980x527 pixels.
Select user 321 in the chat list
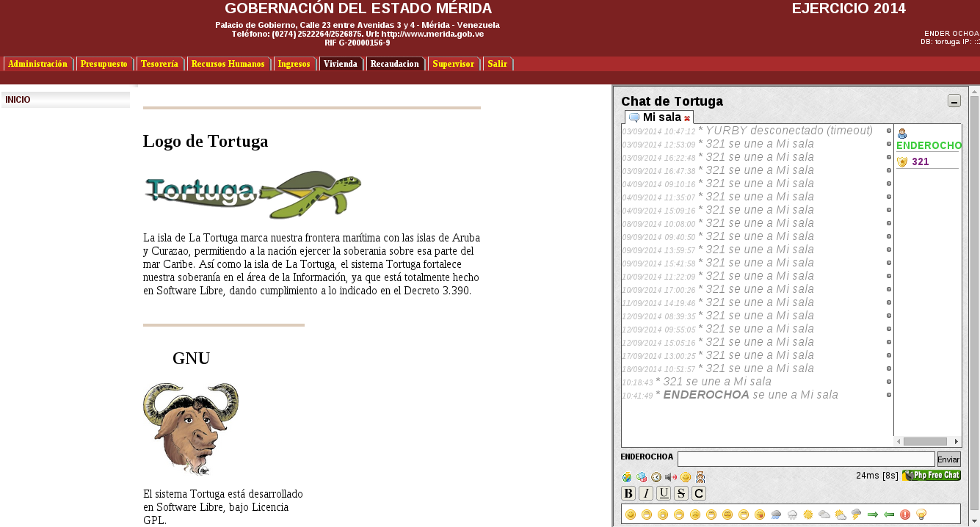[921, 161]
